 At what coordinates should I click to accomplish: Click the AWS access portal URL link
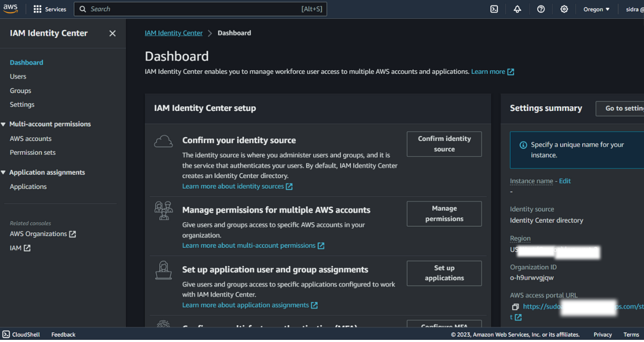(x=582, y=307)
